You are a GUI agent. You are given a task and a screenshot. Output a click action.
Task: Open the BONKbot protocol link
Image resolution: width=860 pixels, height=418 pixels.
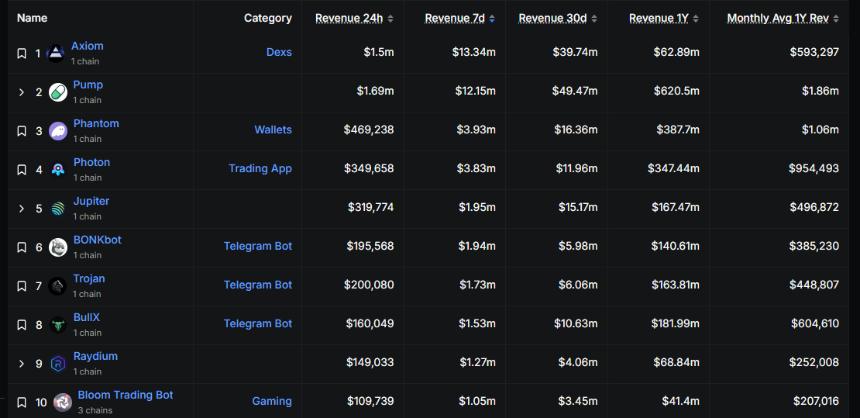[97, 240]
